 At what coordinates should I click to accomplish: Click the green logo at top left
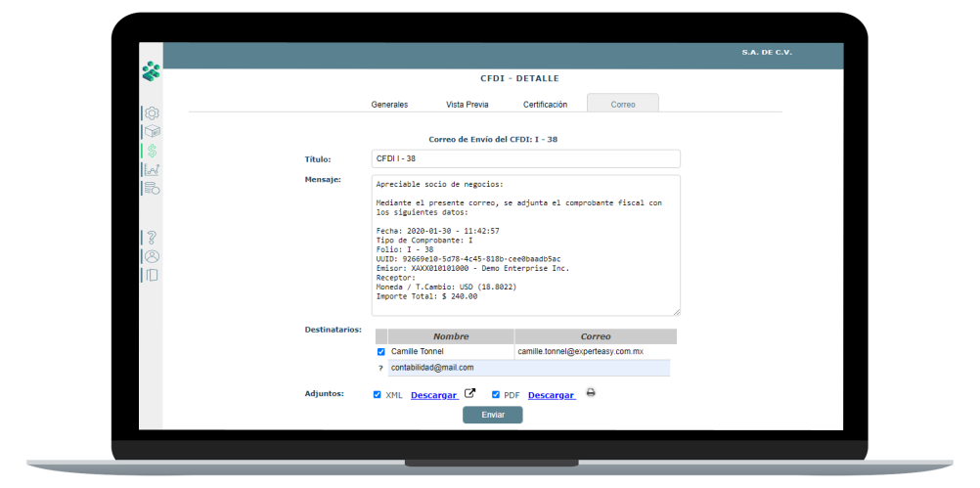[151, 71]
